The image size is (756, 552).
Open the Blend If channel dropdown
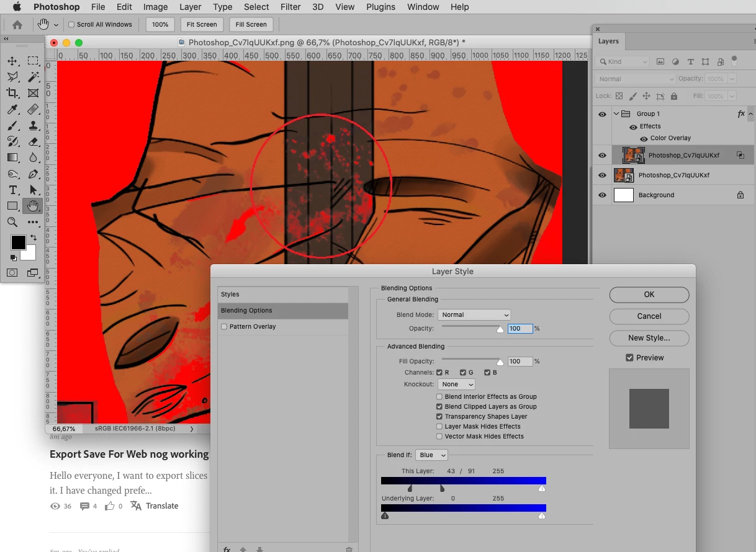tap(431, 455)
